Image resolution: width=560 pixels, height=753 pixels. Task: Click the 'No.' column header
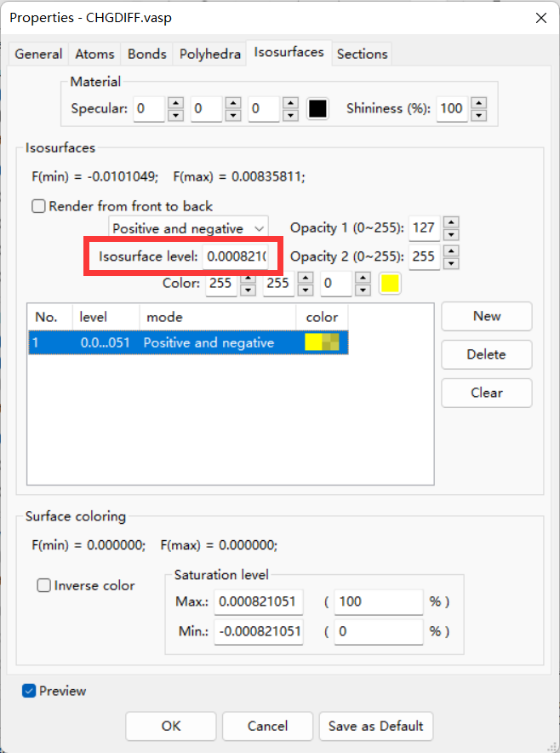(x=50, y=317)
